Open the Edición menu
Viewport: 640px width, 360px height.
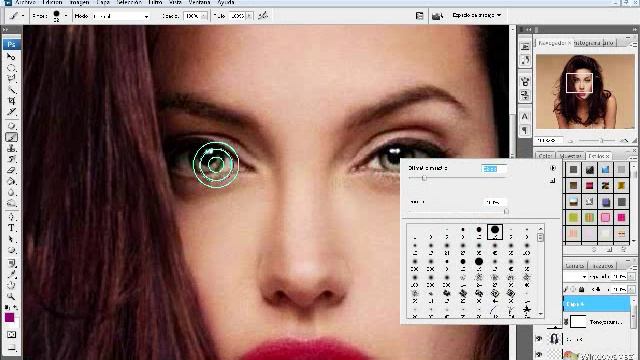point(53,2)
